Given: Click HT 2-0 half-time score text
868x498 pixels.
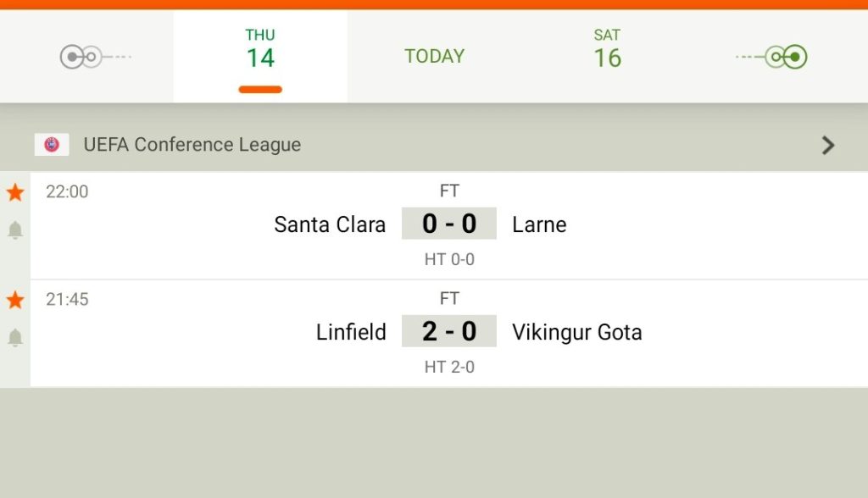Looking at the screenshot, I should [x=449, y=367].
